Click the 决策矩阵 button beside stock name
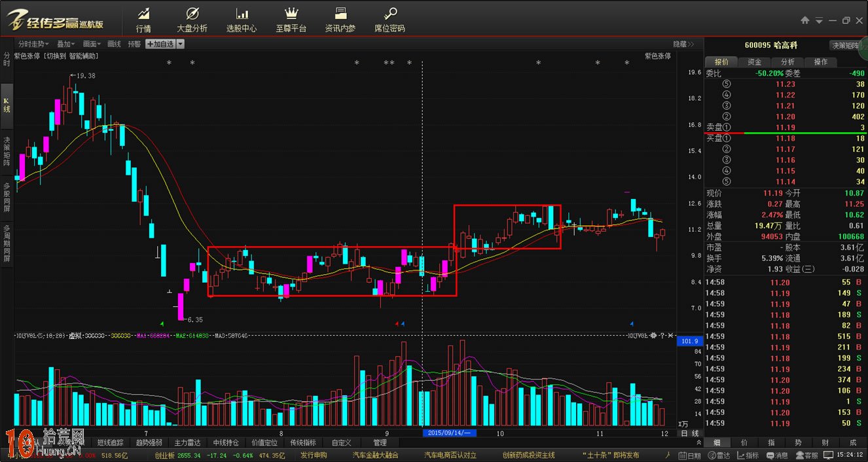The height and width of the screenshot is (462, 868). 846,45
